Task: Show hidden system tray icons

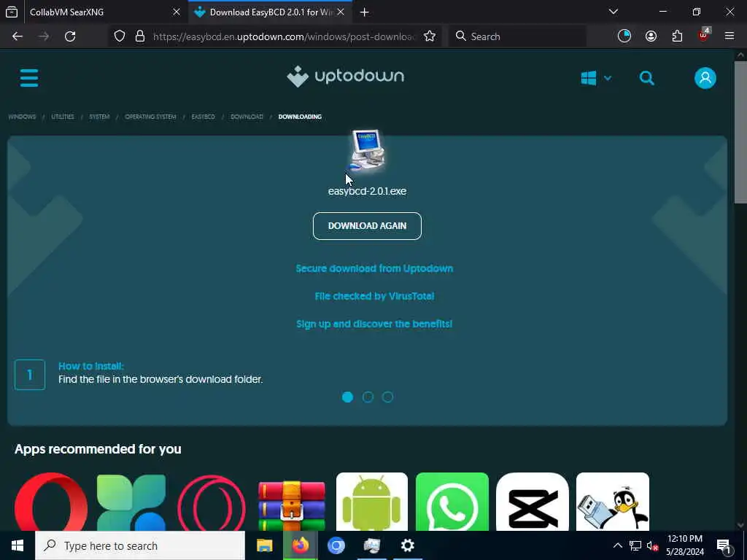Action: pos(617,545)
